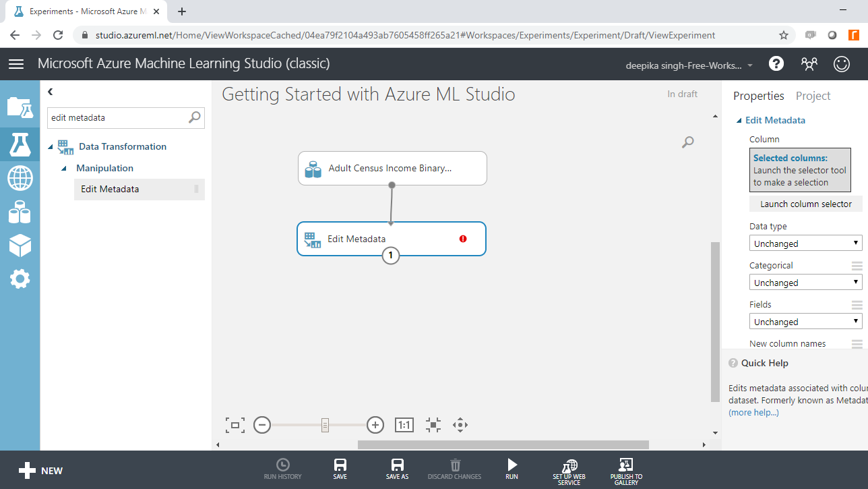Select Edit Metadata in module list
This screenshot has width=868, height=489.
coord(139,190)
